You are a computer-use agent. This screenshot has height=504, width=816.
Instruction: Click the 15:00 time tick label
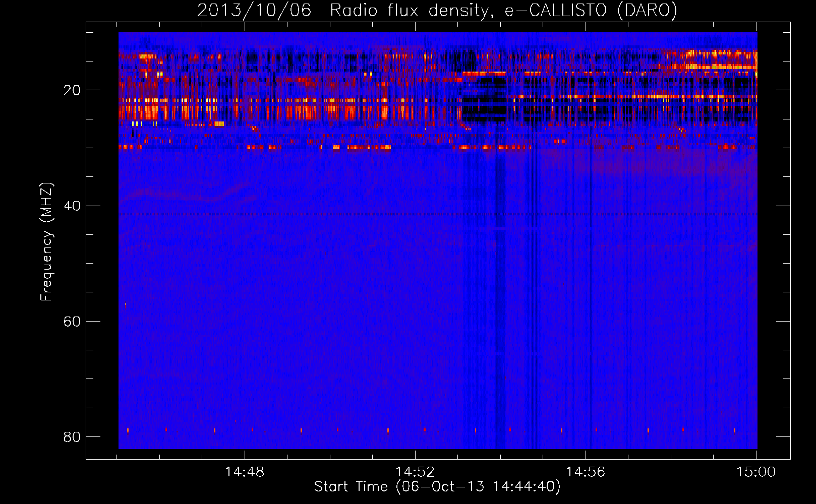click(756, 472)
